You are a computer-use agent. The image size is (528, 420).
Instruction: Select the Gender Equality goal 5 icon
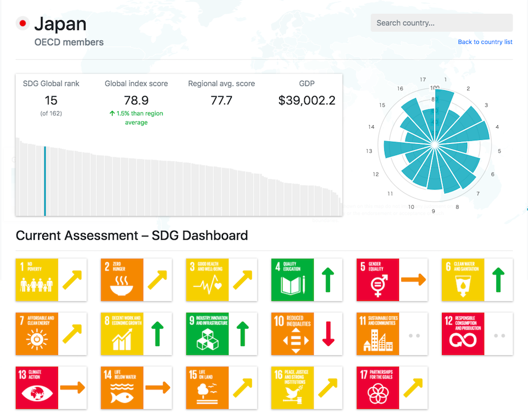pyautogui.click(x=378, y=280)
